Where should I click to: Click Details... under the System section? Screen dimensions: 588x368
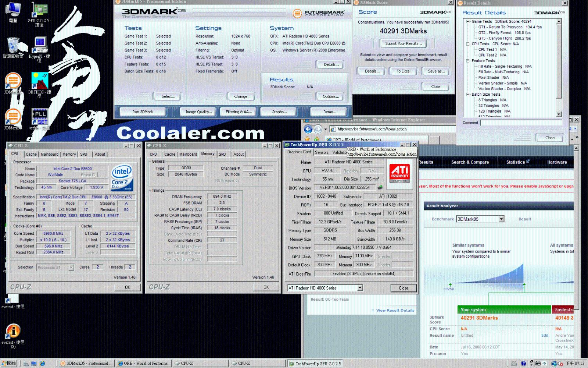point(331,65)
